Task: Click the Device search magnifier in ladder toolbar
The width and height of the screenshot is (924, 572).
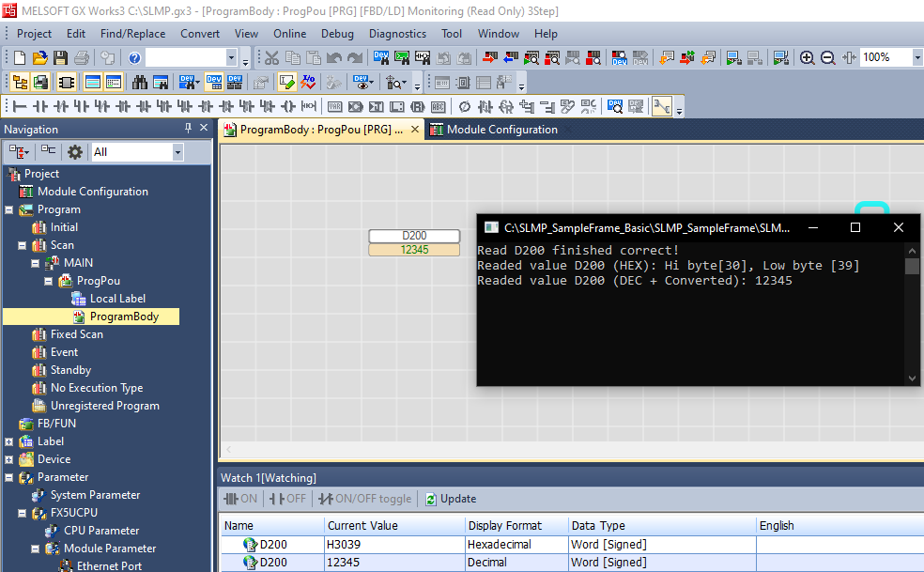Action: click(x=615, y=107)
